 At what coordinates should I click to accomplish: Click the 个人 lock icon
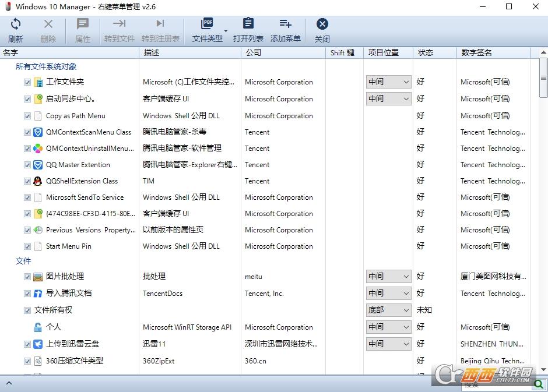tap(38, 327)
